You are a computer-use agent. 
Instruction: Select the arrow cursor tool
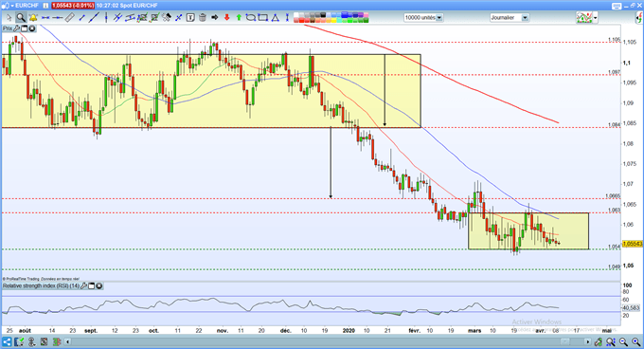click(9, 18)
